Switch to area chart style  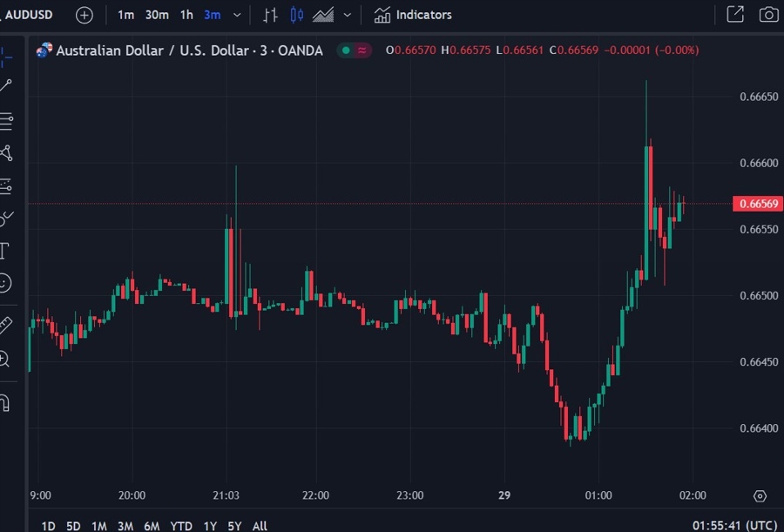323,15
